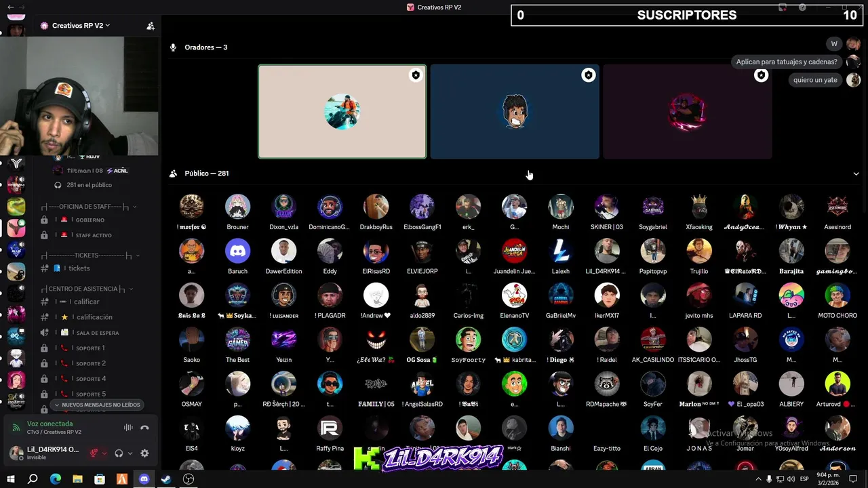Collapse the TICKETS category
This screenshot has width=868, height=488.
90,256
